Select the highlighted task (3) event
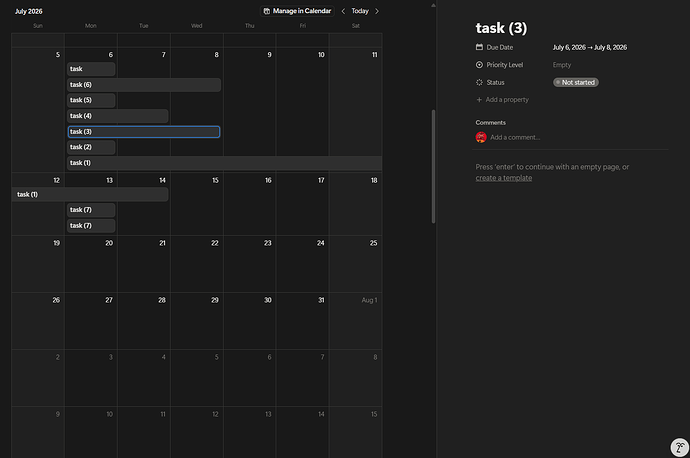This screenshot has height=458, width=690. point(144,132)
